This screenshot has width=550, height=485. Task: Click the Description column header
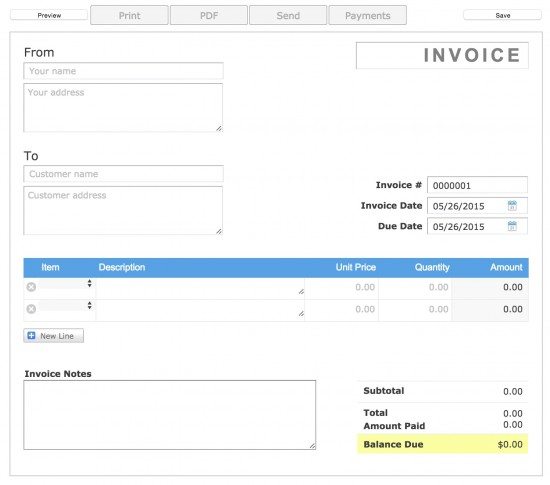point(122,267)
